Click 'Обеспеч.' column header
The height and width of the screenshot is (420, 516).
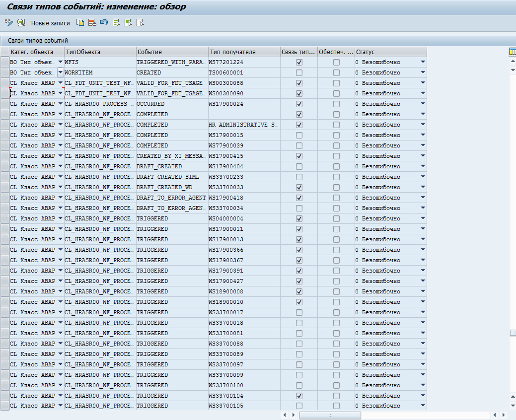tap(336, 52)
